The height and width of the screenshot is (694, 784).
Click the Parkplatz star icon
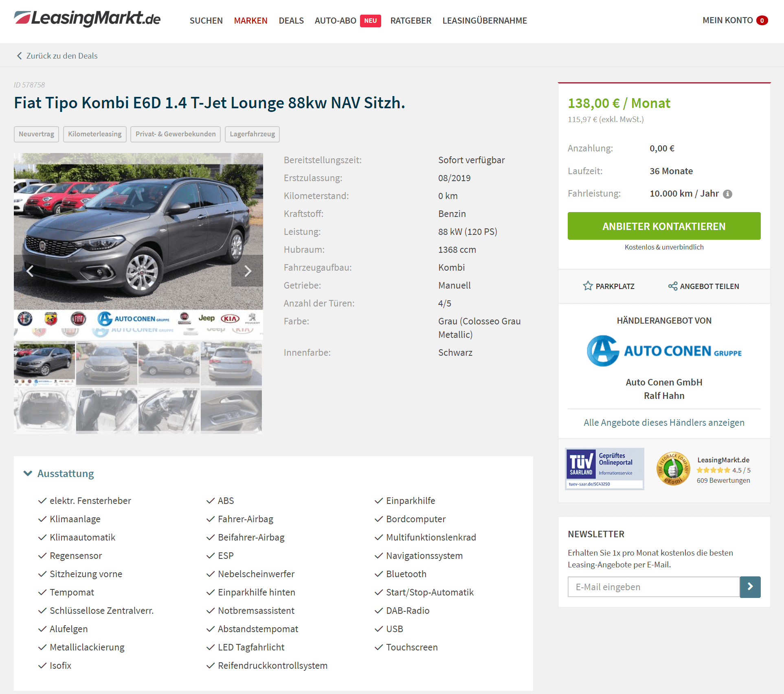click(x=588, y=286)
